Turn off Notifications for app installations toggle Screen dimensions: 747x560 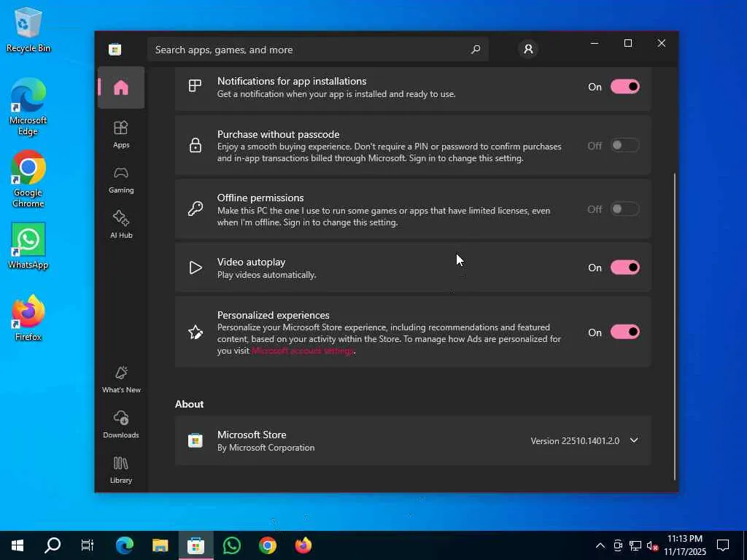click(x=625, y=87)
